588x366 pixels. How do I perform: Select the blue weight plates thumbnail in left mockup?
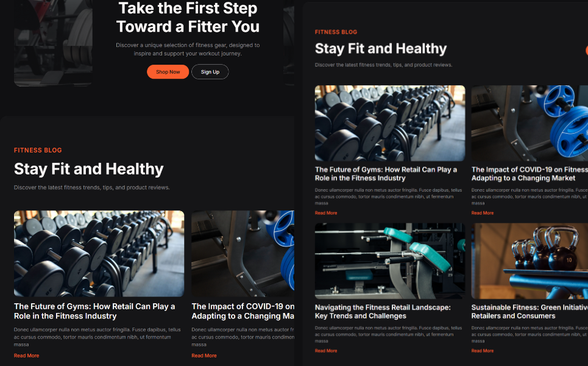click(243, 253)
